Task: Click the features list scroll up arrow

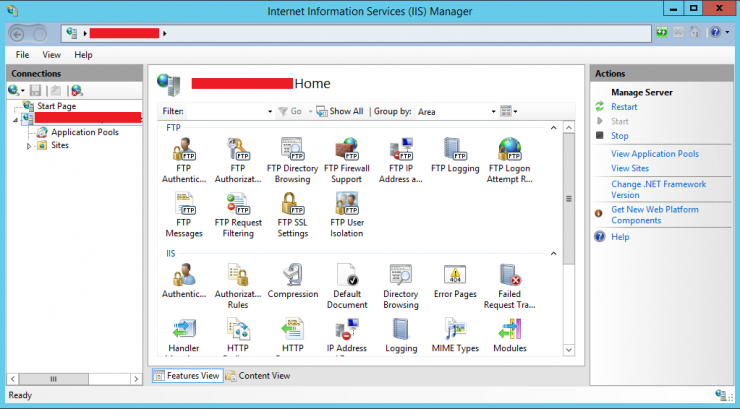Action: pos(569,128)
